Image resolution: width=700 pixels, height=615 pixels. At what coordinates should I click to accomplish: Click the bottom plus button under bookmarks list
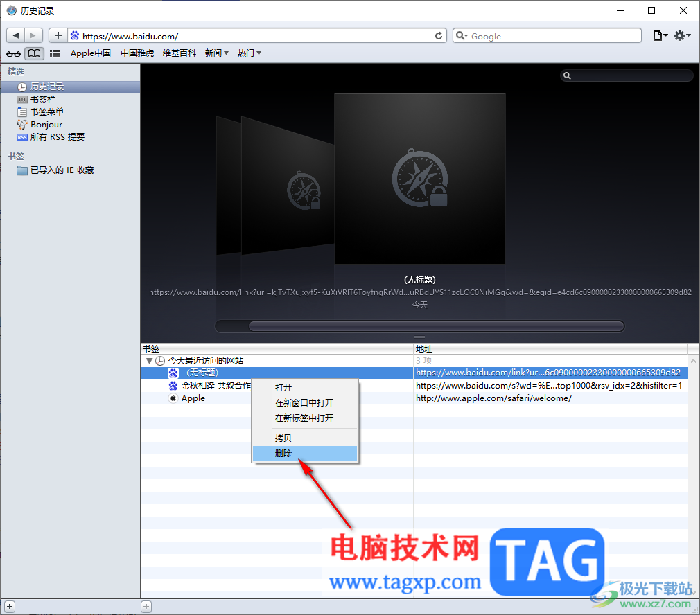click(x=146, y=607)
